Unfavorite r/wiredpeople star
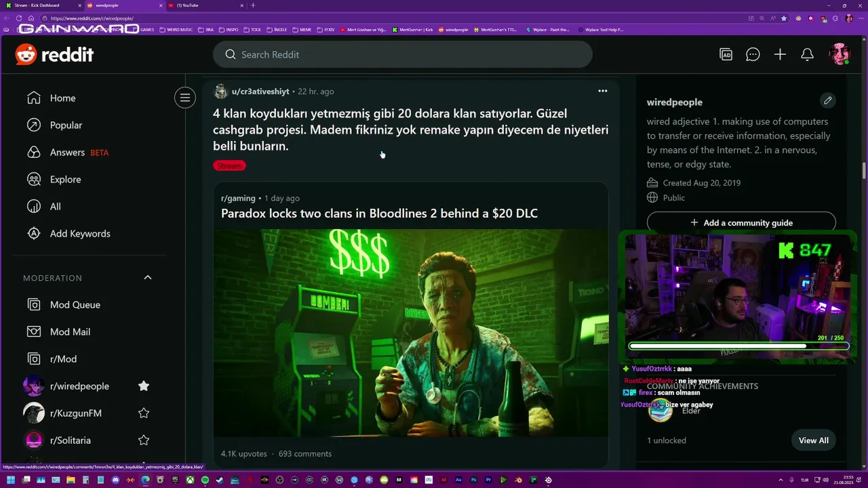868x488 pixels. tap(144, 386)
